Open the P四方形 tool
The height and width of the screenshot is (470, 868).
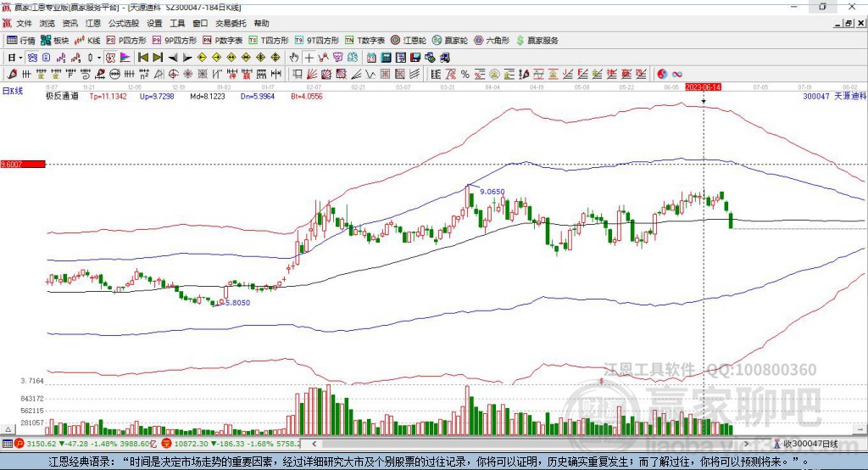click(126, 41)
